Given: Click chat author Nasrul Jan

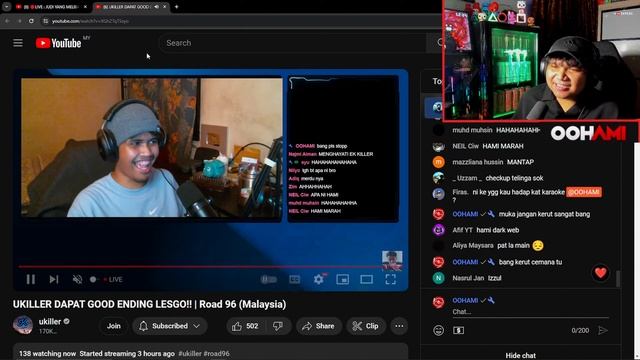Looking at the screenshot, I should [x=468, y=278].
